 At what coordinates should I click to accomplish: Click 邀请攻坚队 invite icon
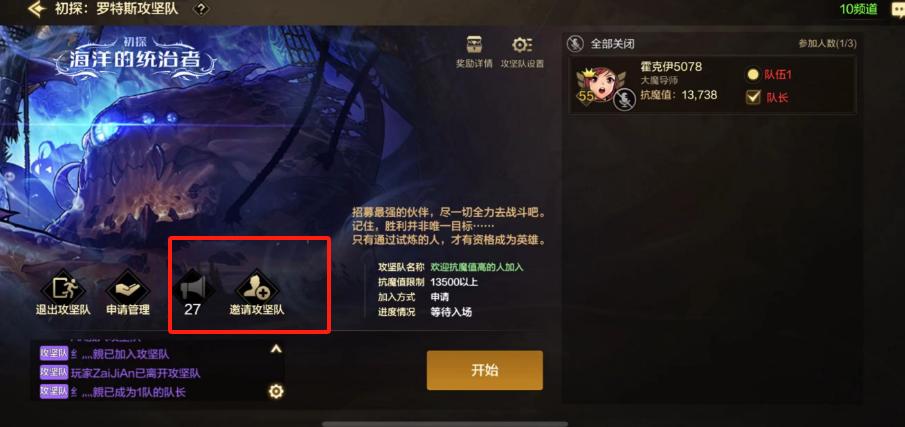point(257,287)
